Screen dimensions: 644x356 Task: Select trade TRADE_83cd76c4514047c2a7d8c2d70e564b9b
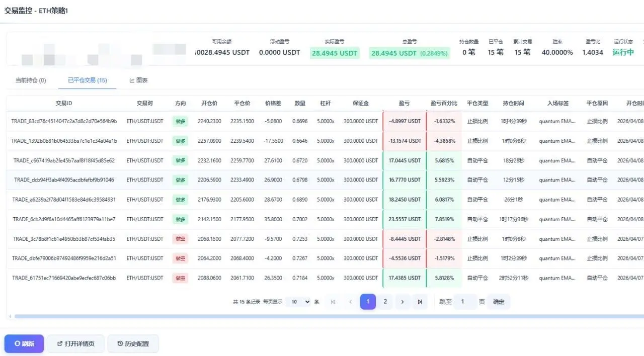(64, 121)
